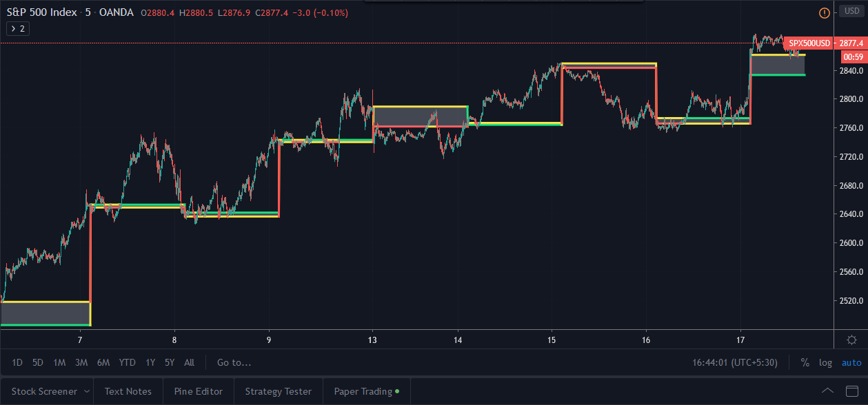This screenshot has width=868, height=405.
Task: Select the 5Y time range
Action: point(170,362)
